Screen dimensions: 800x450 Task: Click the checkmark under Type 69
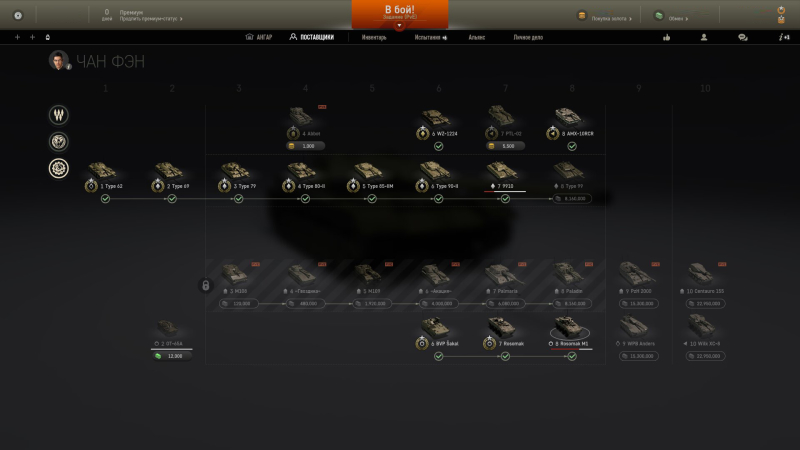pyautogui.click(x=172, y=199)
